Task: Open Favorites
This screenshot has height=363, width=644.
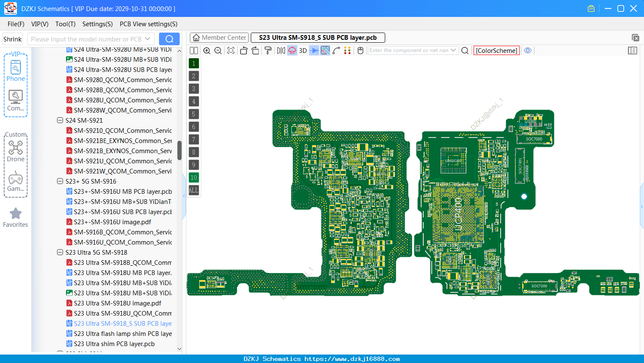Action: [x=16, y=217]
